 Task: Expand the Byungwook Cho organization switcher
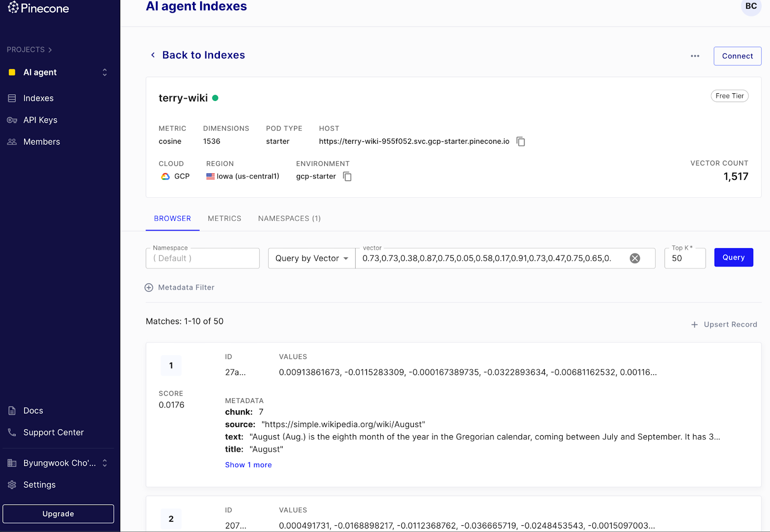coord(105,463)
